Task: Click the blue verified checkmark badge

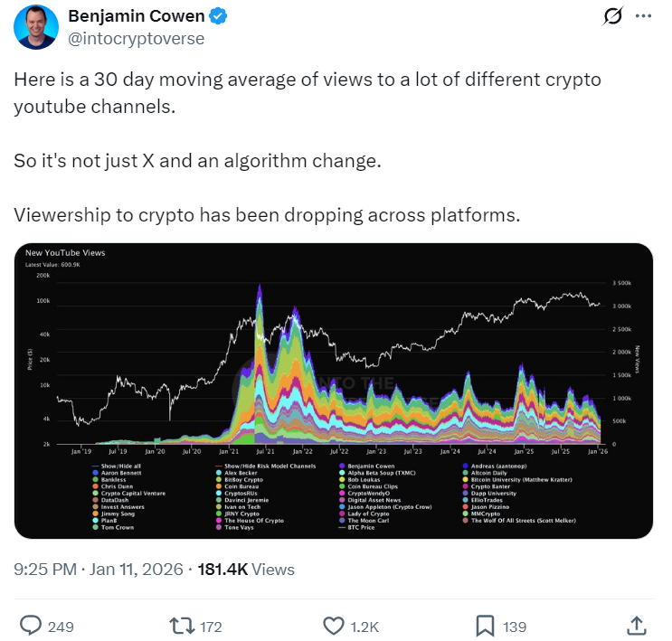Action: point(218,16)
